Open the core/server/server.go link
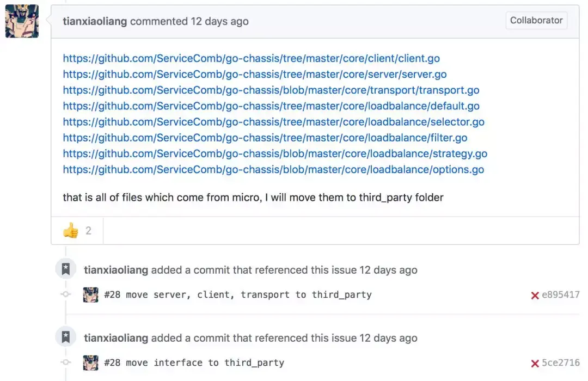This screenshot has height=381, width=588. tap(254, 74)
